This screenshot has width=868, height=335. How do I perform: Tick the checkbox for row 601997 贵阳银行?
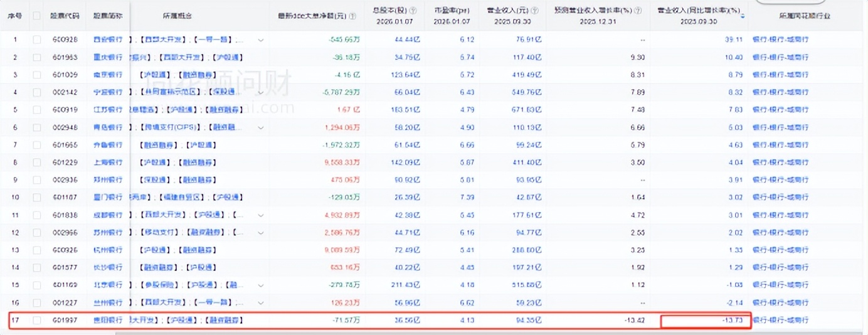pyautogui.click(x=37, y=321)
